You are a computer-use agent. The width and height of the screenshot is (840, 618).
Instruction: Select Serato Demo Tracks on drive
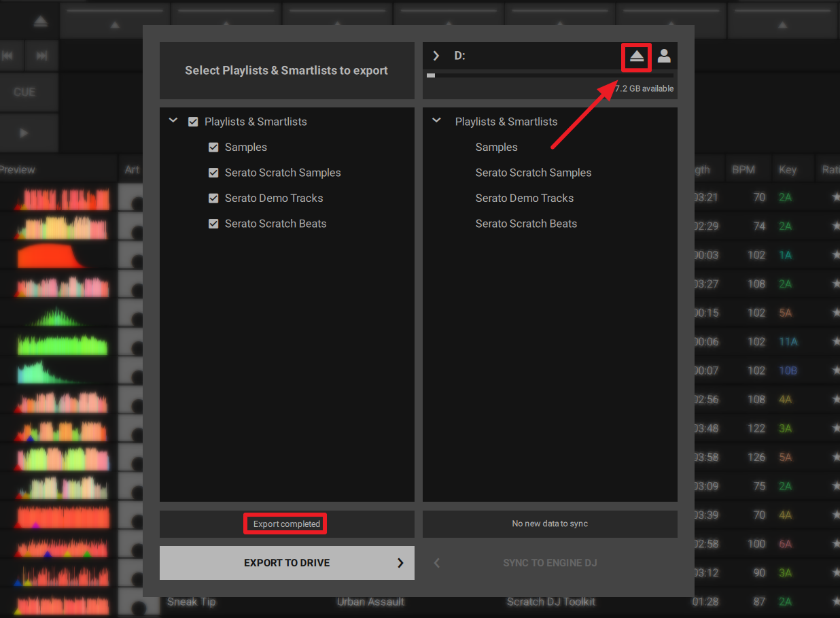click(525, 198)
